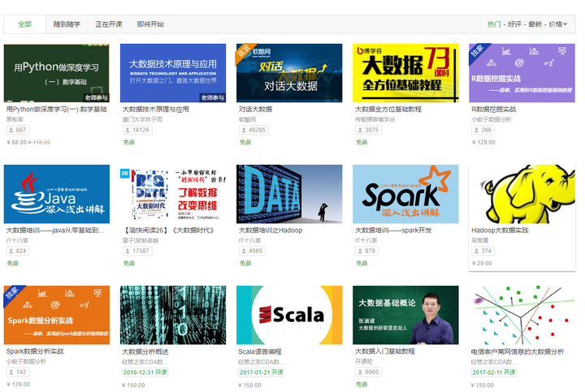Click the 46285 enrollment badge
The height and width of the screenshot is (392, 585).
[253, 130]
